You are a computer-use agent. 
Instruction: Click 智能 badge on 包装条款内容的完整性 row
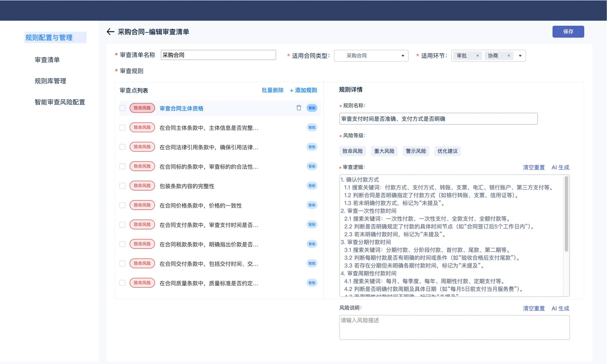312,186
